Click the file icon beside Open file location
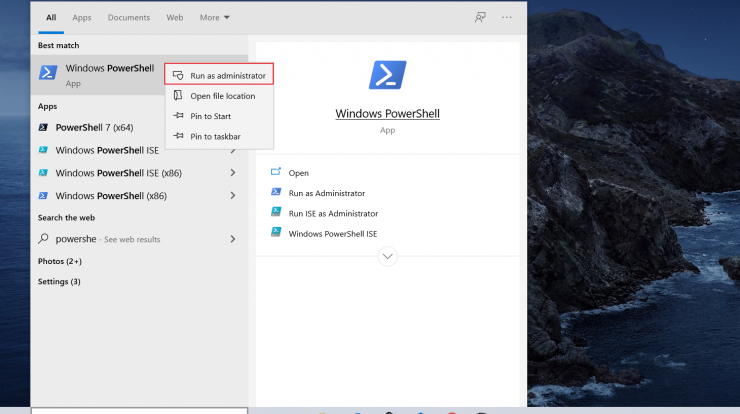The width and height of the screenshot is (740, 414). 178,95
